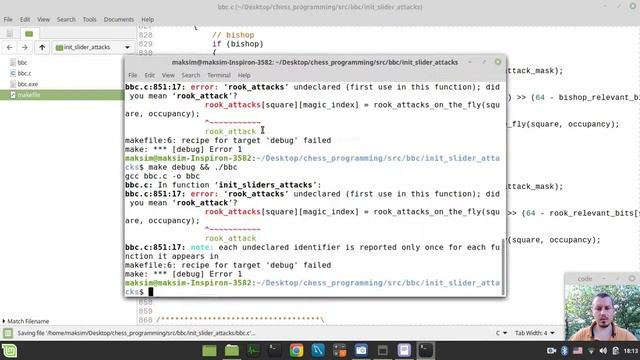This screenshot has width=640, height=360.
Task: Launch Google Chrome from the taskbar
Action: 297,351
